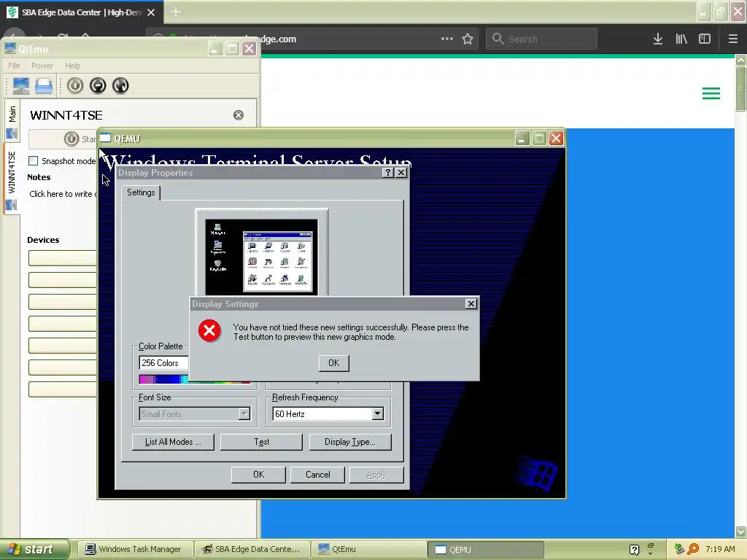Select the 256 Colors palette box

[164, 363]
